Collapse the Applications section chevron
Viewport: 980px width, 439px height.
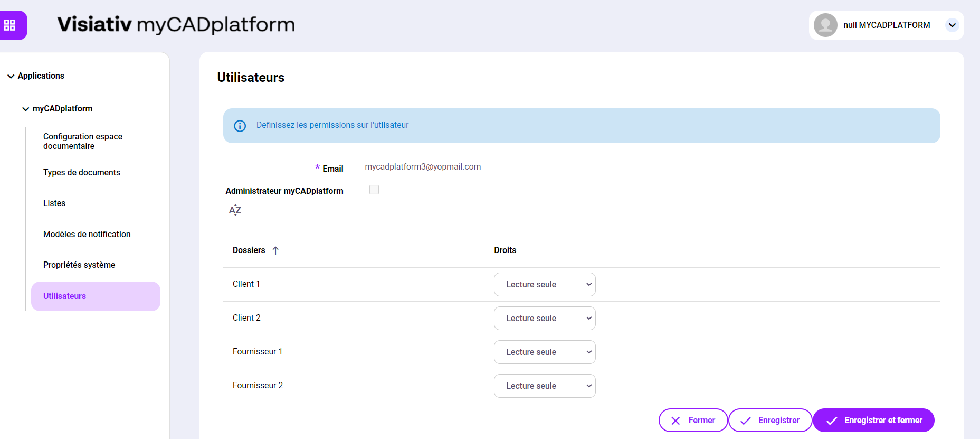(x=11, y=77)
